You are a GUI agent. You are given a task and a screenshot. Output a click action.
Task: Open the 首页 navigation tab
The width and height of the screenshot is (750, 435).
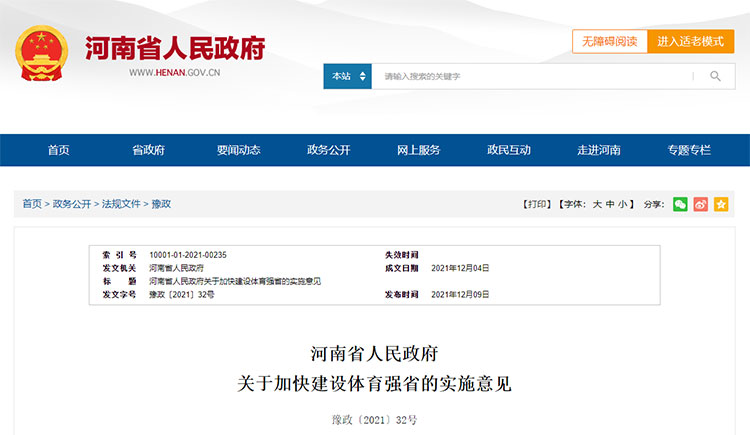[59, 150]
